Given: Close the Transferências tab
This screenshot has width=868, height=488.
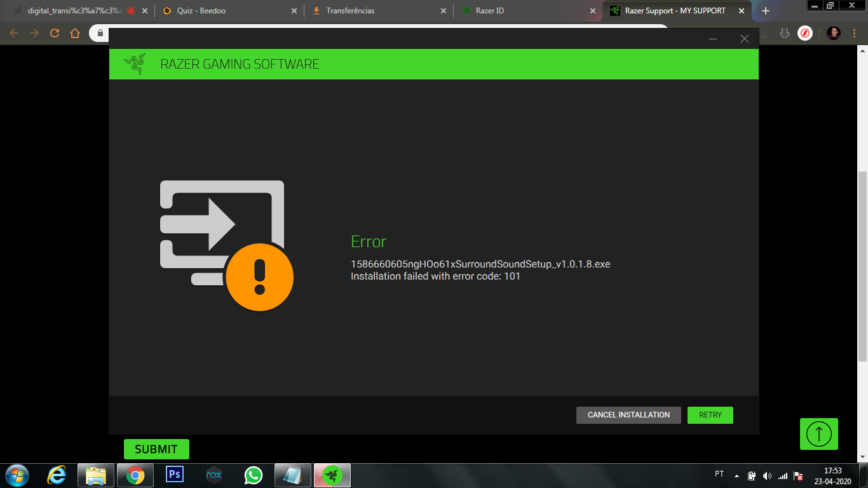Looking at the screenshot, I should tap(443, 11).
